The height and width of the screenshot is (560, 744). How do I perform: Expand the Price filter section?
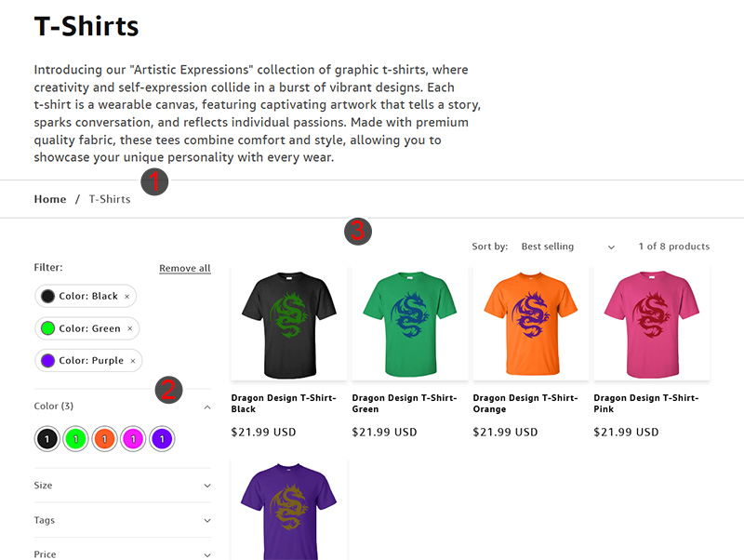tap(123, 554)
